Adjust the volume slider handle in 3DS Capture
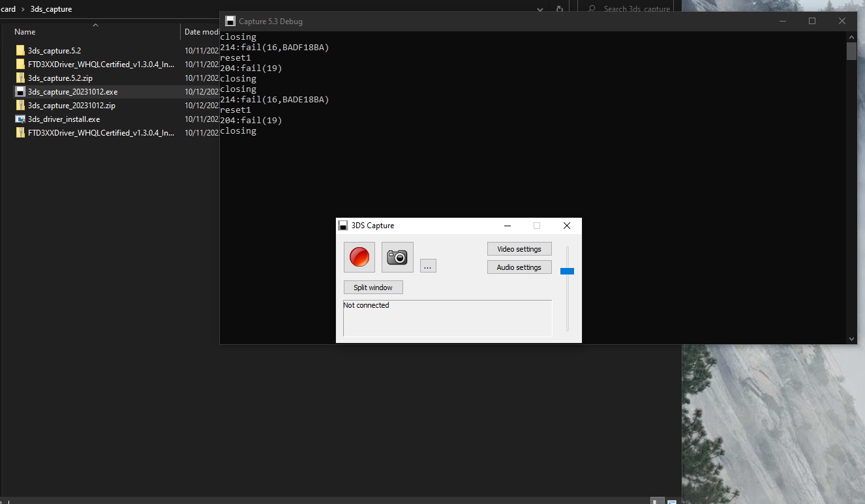Image resolution: width=865 pixels, height=504 pixels. click(x=567, y=271)
